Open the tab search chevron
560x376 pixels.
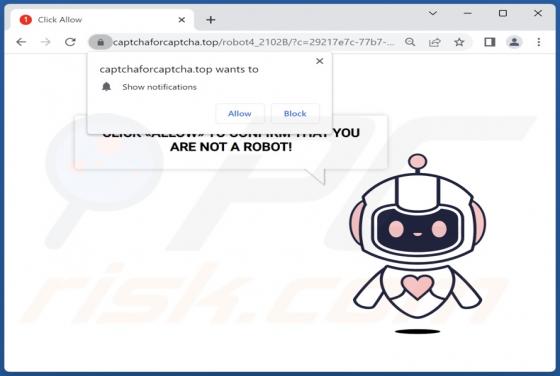click(433, 13)
